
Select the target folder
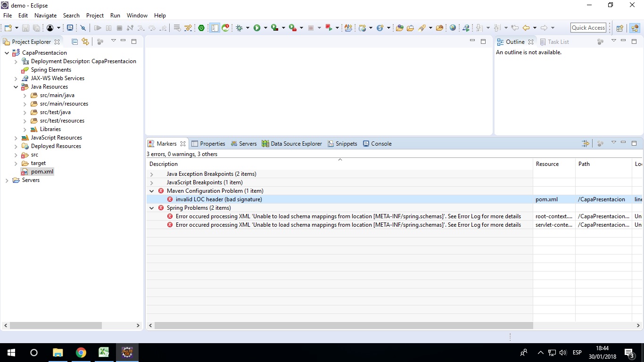click(x=38, y=163)
